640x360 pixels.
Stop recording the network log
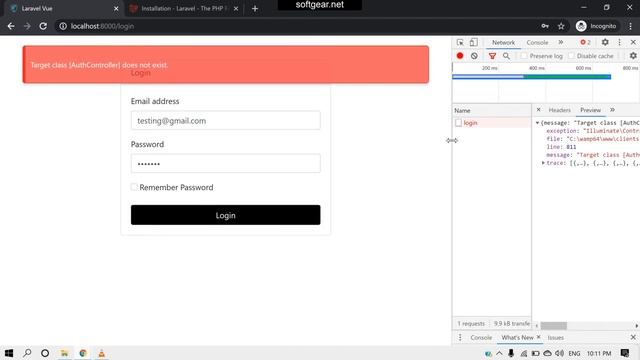pyautogui.click(x=460, y=56)
